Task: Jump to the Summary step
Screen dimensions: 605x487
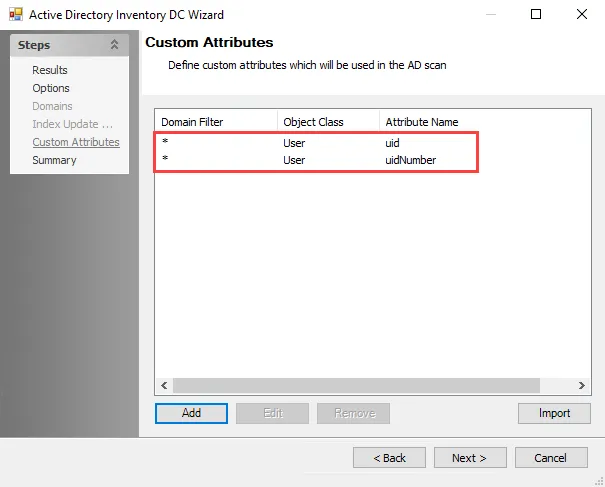Action: (x=54, y=160)
